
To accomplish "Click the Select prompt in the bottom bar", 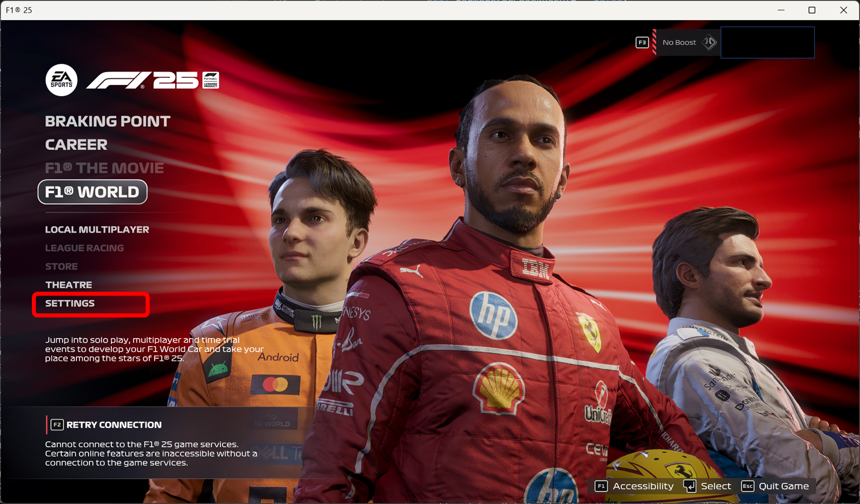I will coord(716,486).
